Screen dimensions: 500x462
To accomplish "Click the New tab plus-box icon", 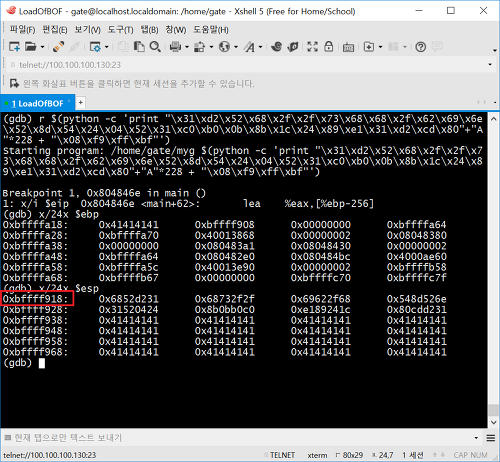I will tap(369, 47).
